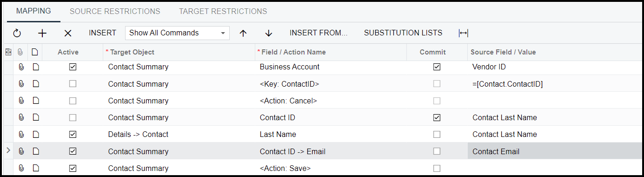644x177 pixels.
Task: Open attachment paperclip on Business Account row
Action: (21, 67)
